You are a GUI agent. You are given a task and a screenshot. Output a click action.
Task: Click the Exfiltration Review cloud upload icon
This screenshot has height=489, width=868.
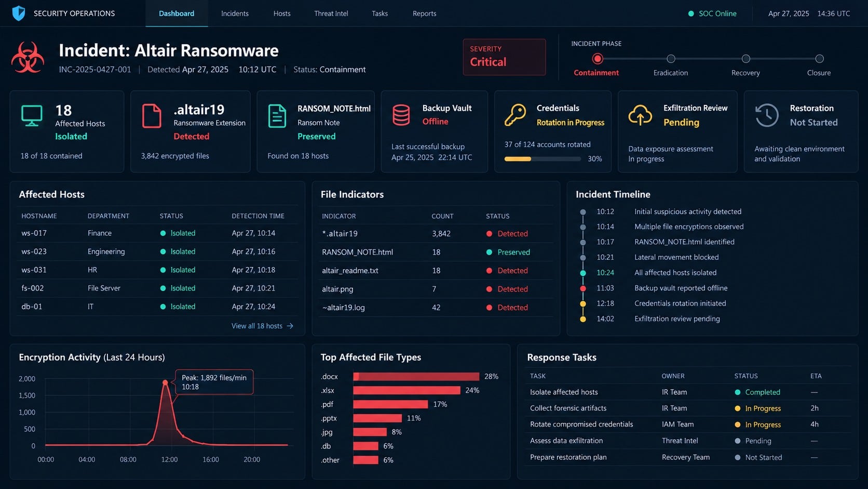[640, 115]
